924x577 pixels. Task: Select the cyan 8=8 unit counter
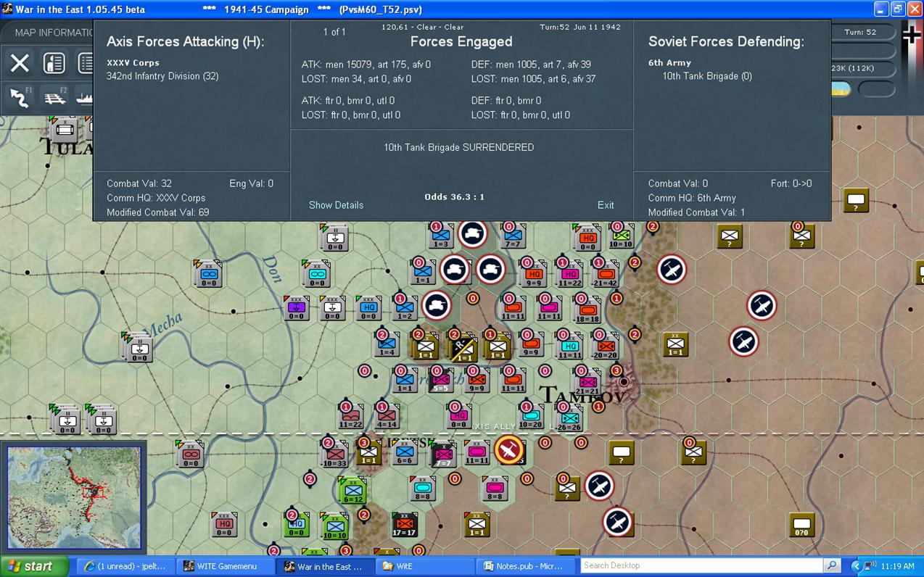422,488
